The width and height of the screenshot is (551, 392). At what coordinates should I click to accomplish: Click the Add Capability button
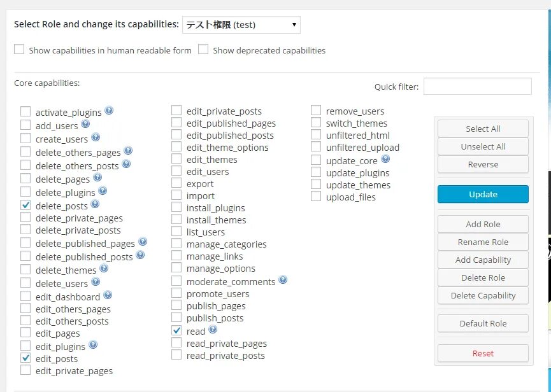coord(483,260)
